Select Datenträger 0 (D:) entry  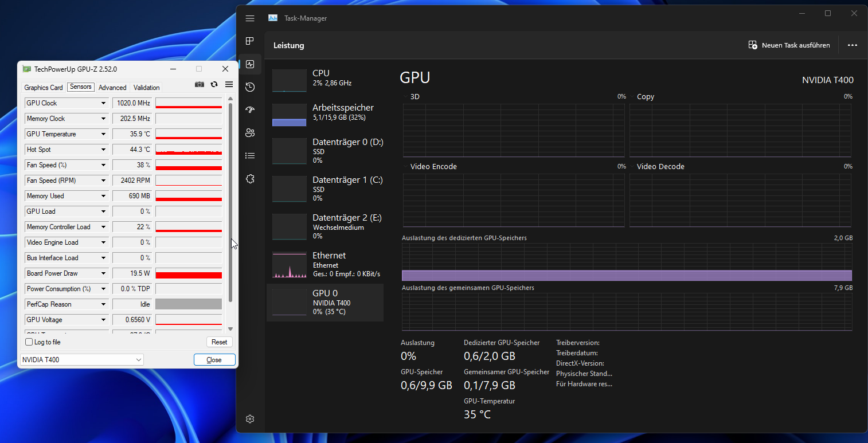(325, 151)
